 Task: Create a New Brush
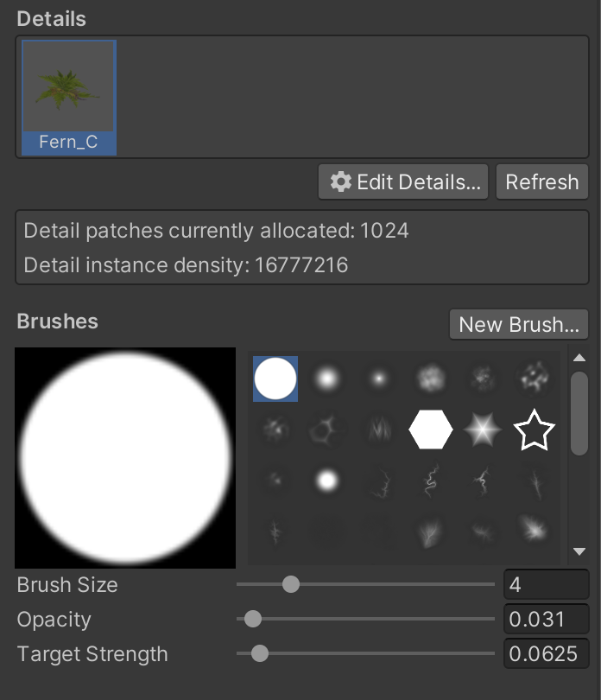coord(519,324)
